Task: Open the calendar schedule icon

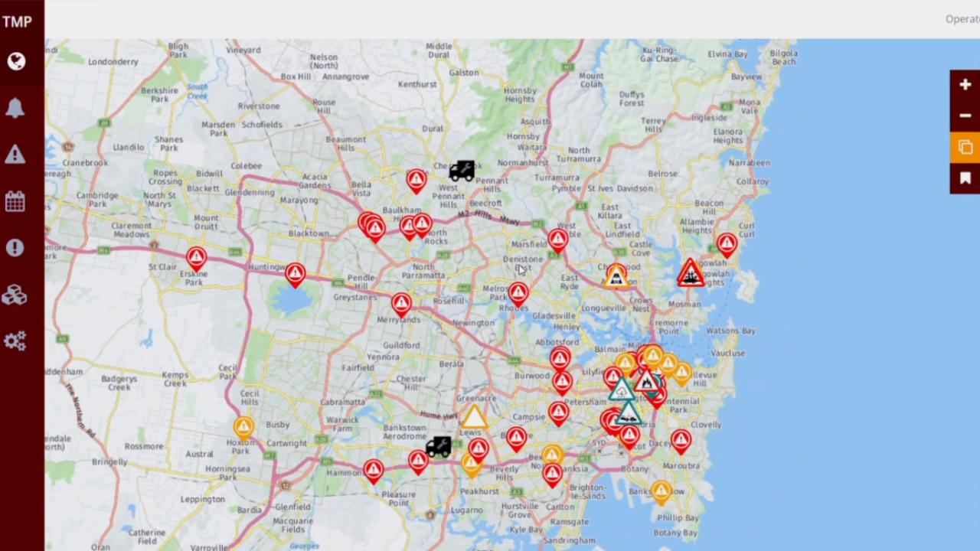Action: [x=15, y=202]
